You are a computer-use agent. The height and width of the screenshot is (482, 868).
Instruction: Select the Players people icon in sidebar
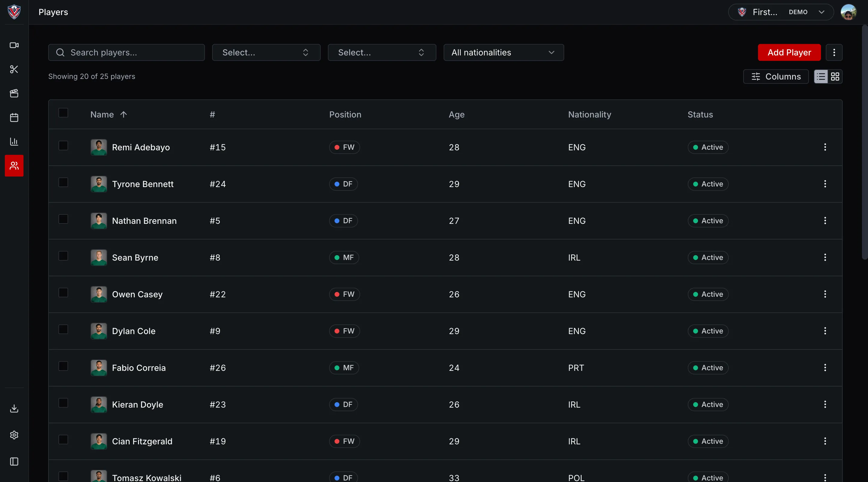[14, 166]
